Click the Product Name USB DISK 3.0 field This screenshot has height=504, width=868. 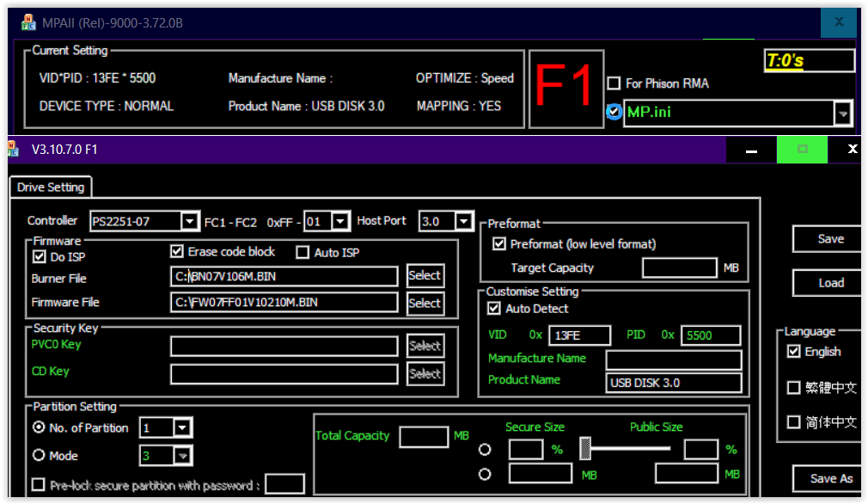coord(674,383)
